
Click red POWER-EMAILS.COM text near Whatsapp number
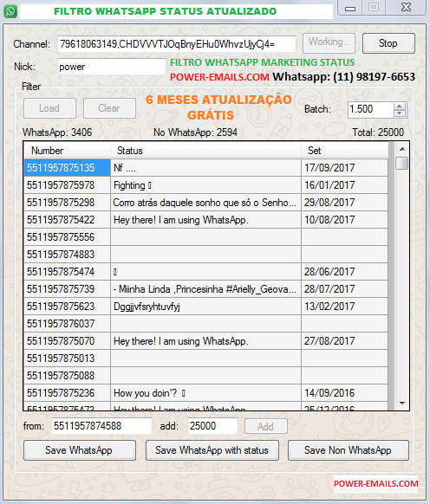[219, 77]
